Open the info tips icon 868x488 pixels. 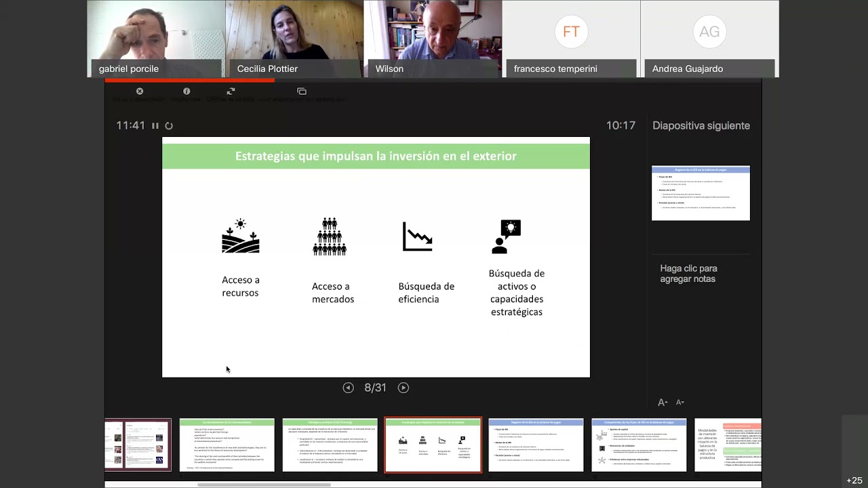[x=186, y=91]
